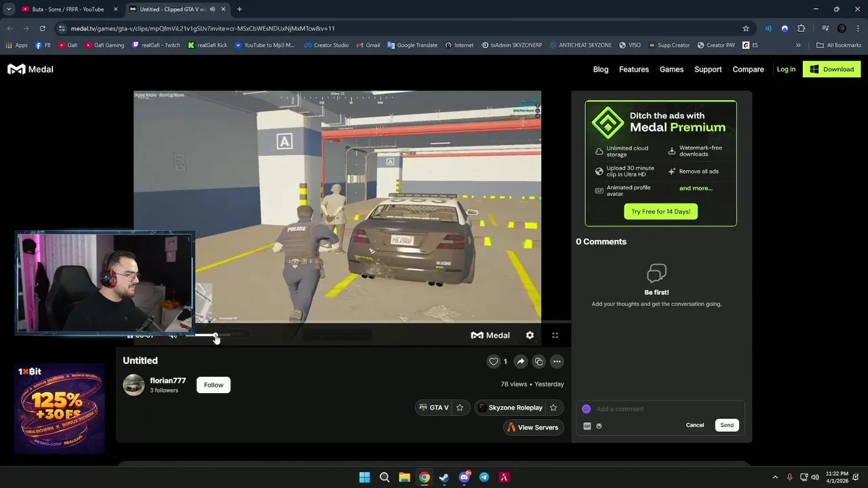Viewport: 868px width, 488px height.
Task: Go back to the previous page
Action: click(x=9, y=28)
